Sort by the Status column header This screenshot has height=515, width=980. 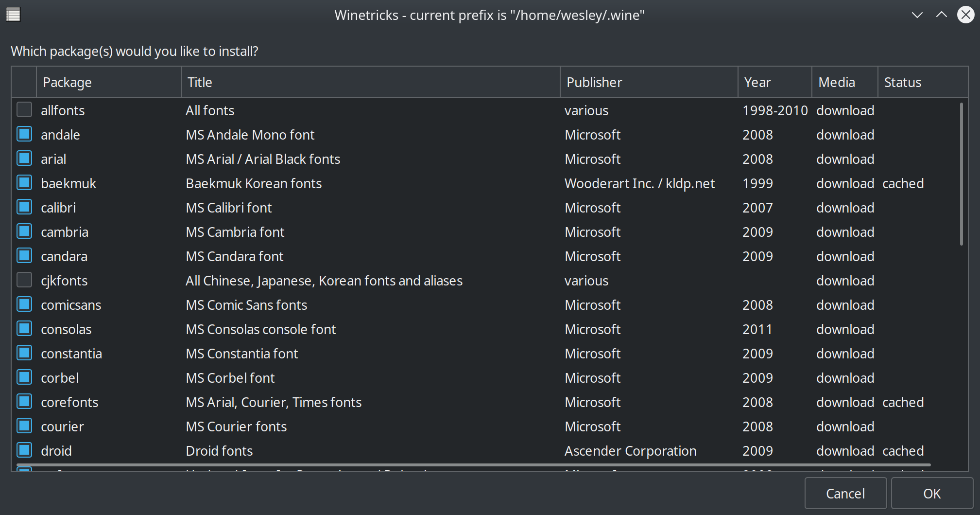pos(923,82)
